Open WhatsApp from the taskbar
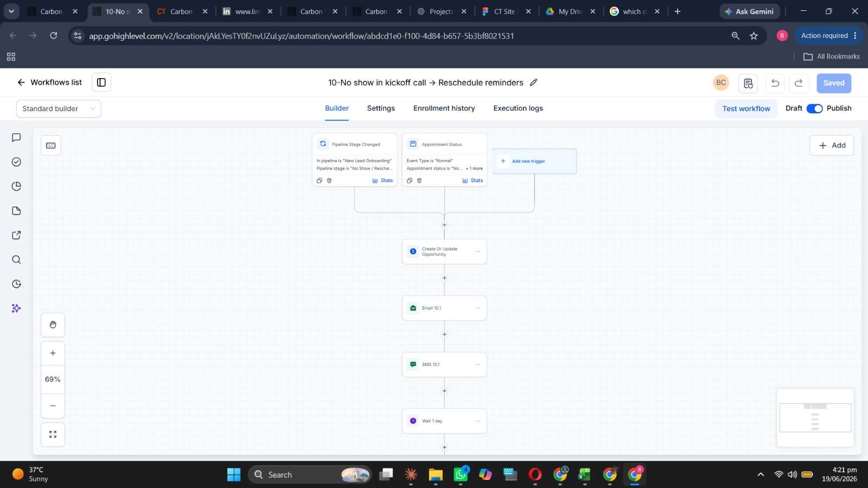The width and height of the screenshot is (868, 488). 461,474
